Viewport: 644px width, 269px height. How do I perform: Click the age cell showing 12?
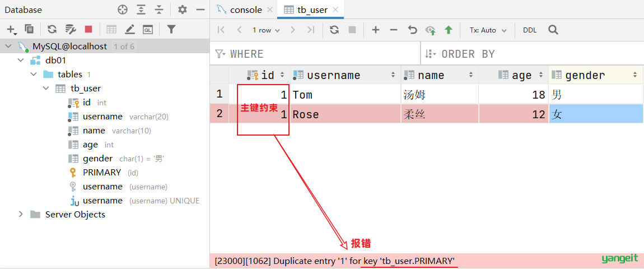(514, 114)
